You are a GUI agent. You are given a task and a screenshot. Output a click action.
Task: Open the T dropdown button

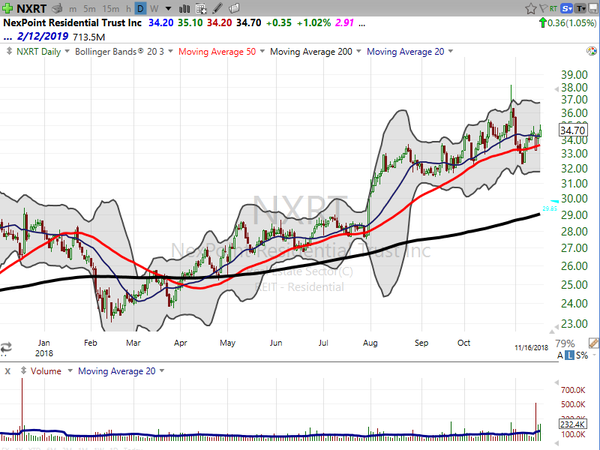pos(581,8)
